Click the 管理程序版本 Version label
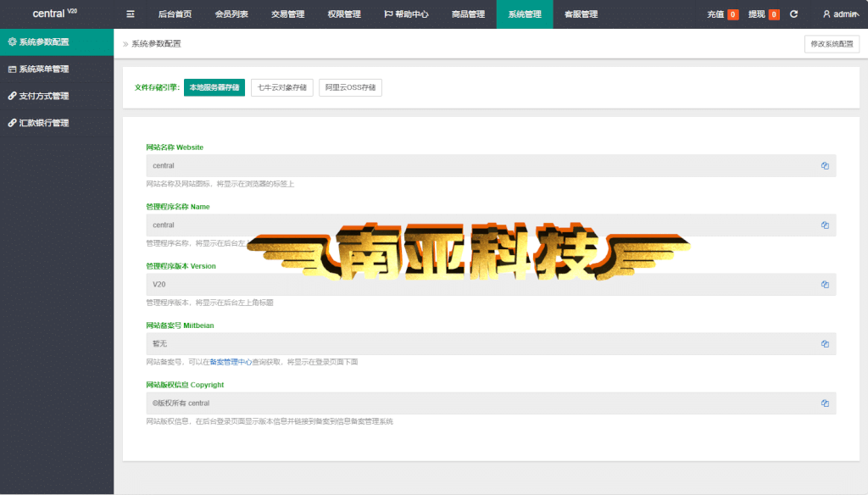This screenshot has height=495, width=868. click(x=181, y=266)
